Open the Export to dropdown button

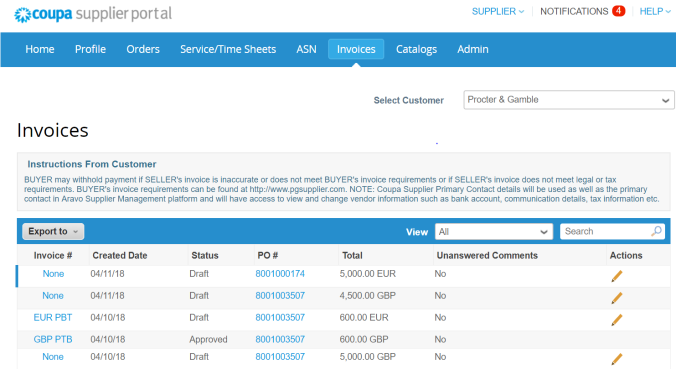(53, 231)
